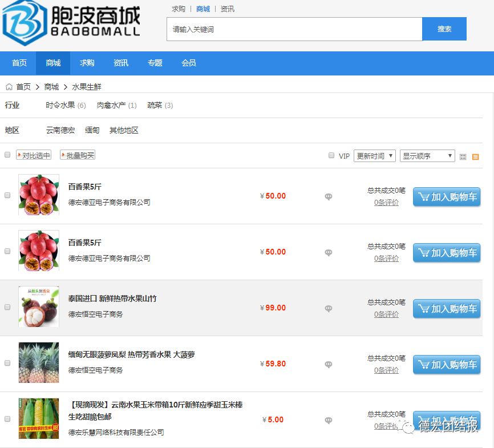Switch to the orange list view icon
Image resolution: width=494 pixels, height=448 pixels.
click(475, 157)
